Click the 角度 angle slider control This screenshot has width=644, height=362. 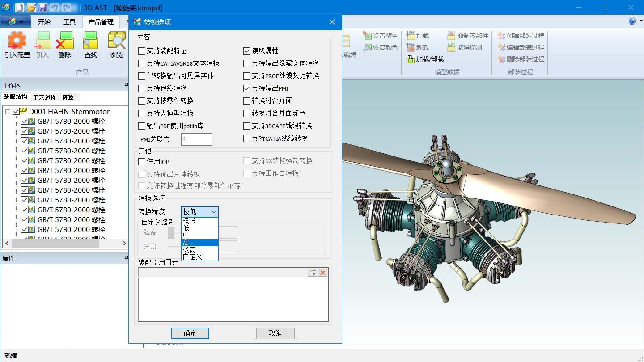tap(172, 246)
